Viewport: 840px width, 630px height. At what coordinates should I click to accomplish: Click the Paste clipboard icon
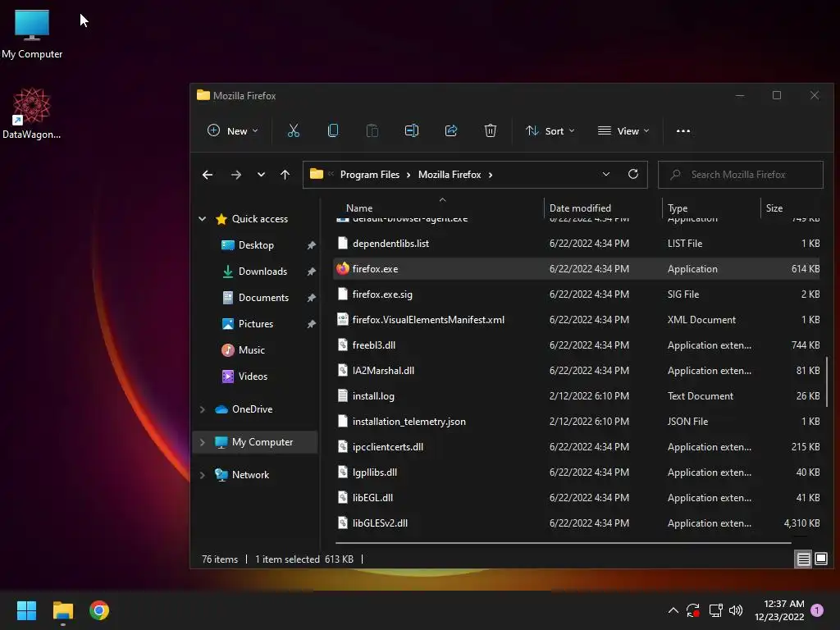coord(372,130)
